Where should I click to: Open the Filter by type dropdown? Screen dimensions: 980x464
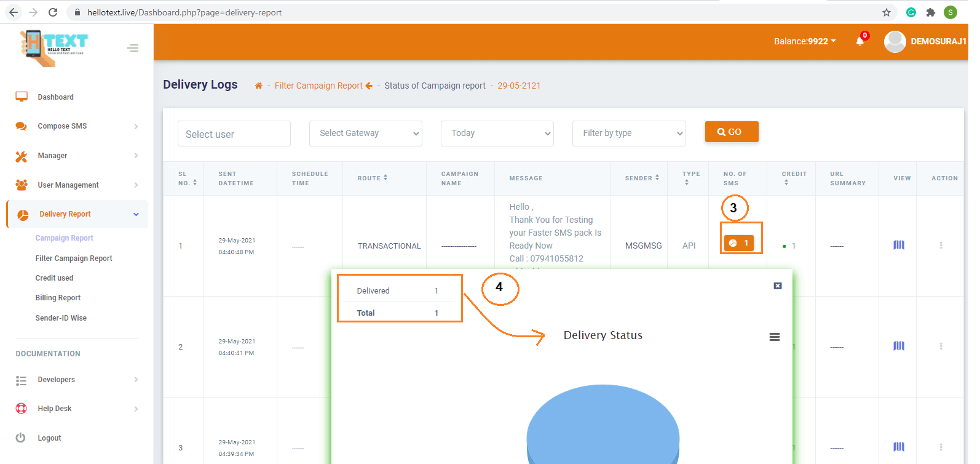point(629,134)
